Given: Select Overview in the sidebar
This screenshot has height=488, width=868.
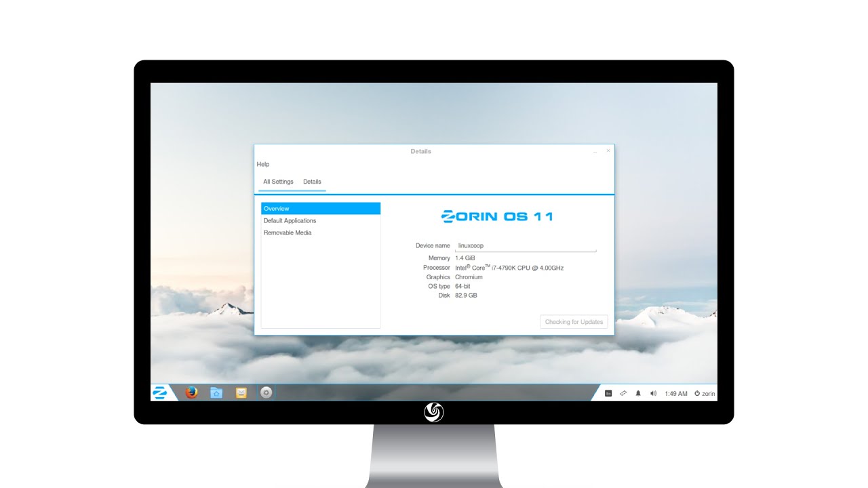Looking at the screenshot, I should click(x=321, y=209).
